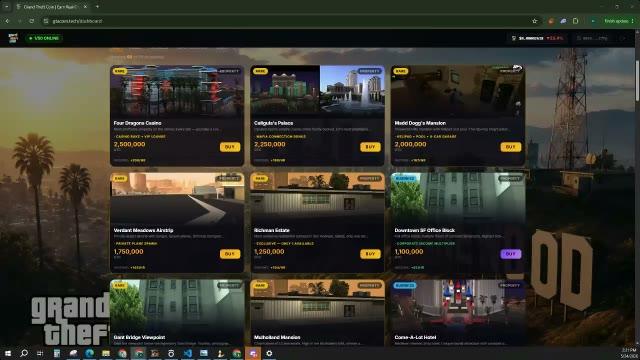Focus the browser address bar URL
This screenshot has height=360, width=640.
tap(77, 21)
